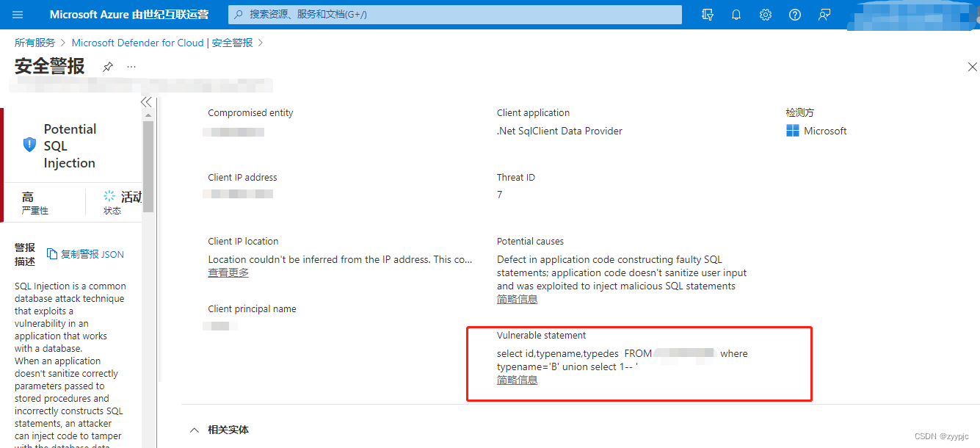The height and width of the screenshot is (448, 980).
Task: Click 简略信息 under Potential causes
Action: [x=517, y=299]
